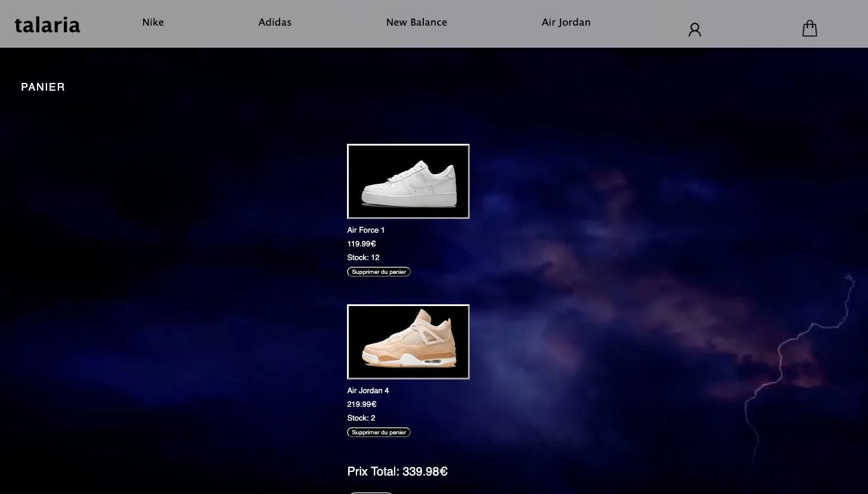The image size is (868, 494).
Task: Remove Air Force 1 from the cart
Action: click(x=379, y=272)
